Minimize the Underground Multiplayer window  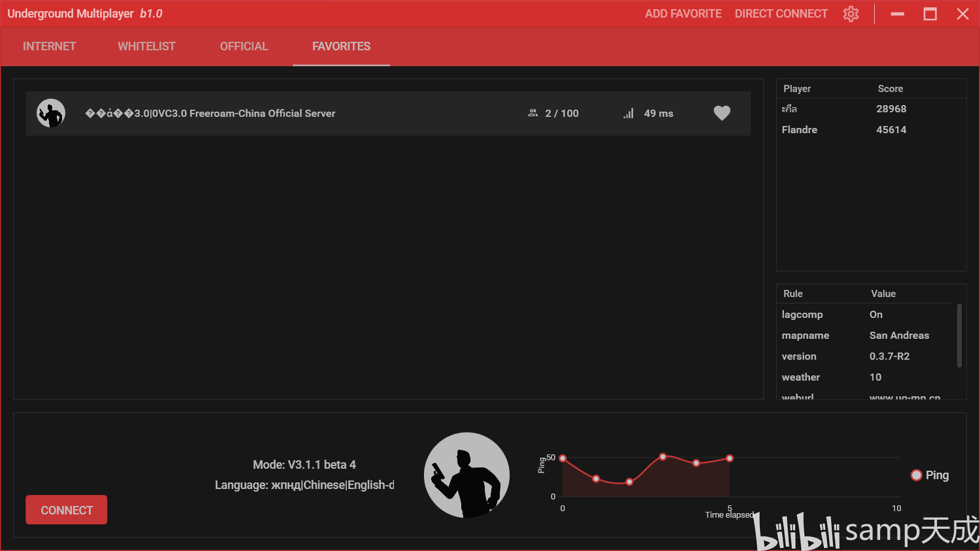click(x=898, y=14)
